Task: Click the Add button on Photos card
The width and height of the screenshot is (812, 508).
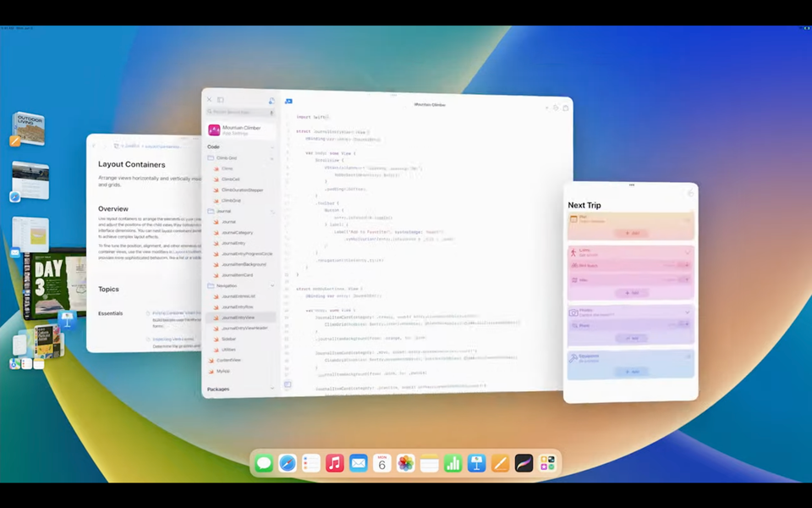Action: tap(631, 338)
